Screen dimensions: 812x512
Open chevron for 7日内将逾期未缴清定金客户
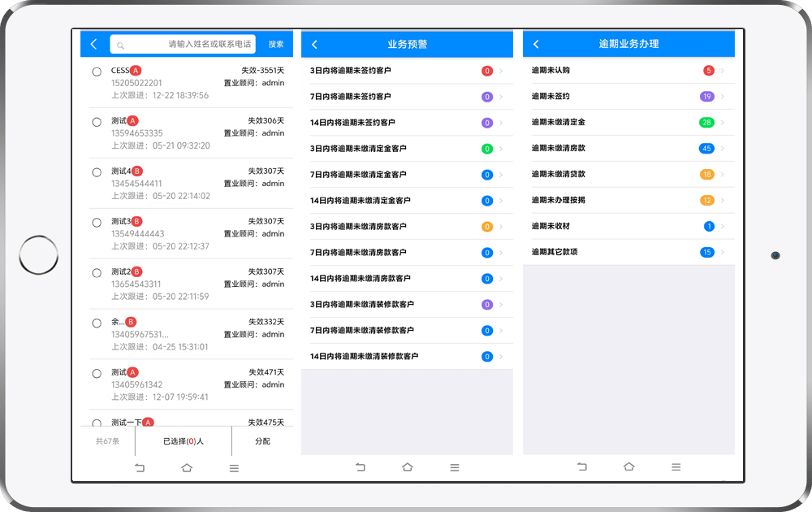point(501,175)
